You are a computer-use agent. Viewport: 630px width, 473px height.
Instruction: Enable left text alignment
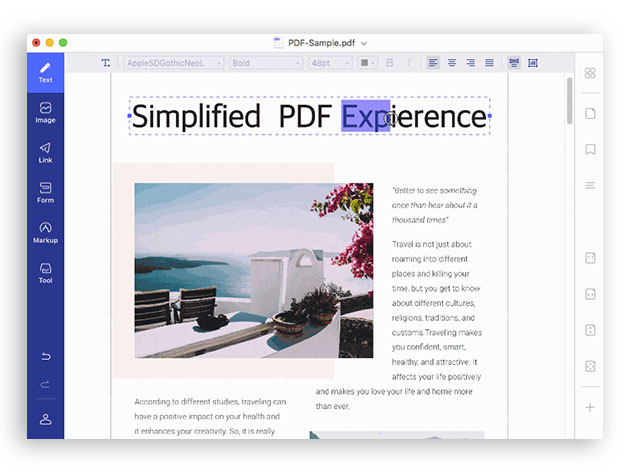pos(434,63)
